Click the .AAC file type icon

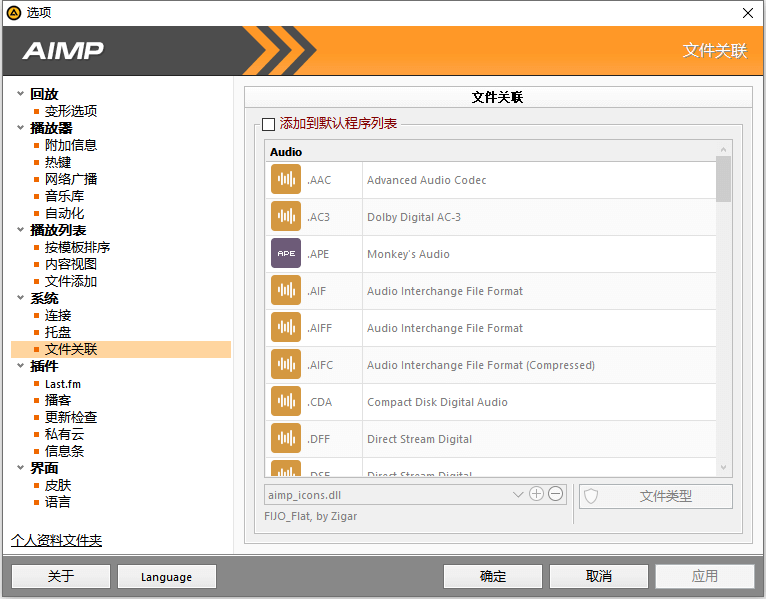286,179
